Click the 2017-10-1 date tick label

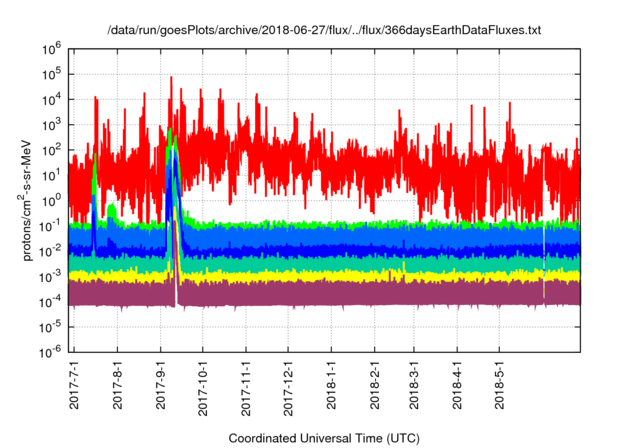pyautogui.click(x=203, y=388)
